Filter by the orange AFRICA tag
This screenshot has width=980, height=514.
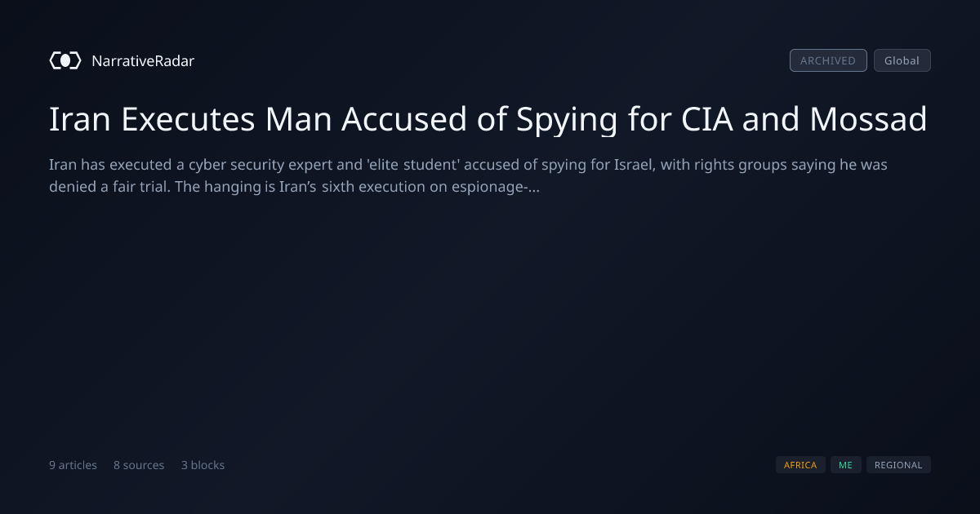(800, 465)
